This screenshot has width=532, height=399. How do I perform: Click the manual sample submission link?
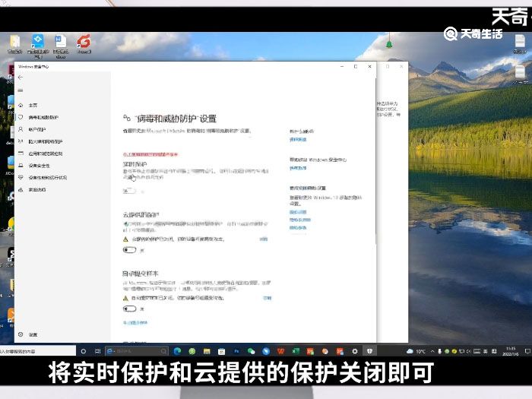135,323
